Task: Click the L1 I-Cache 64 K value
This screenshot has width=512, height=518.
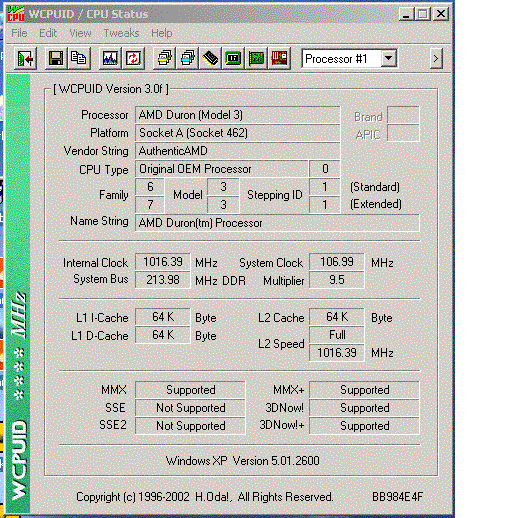Action: point(163,317)
